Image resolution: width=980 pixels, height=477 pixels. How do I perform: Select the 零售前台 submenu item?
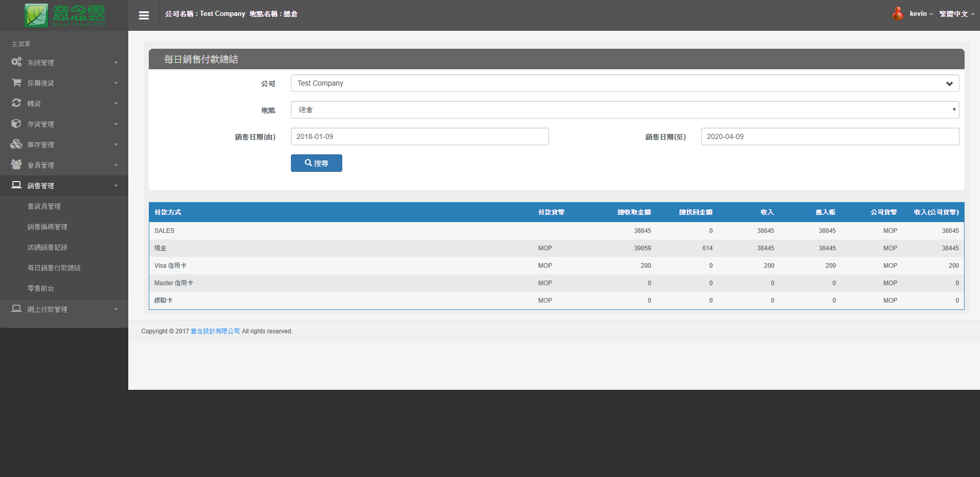(41, 288)
